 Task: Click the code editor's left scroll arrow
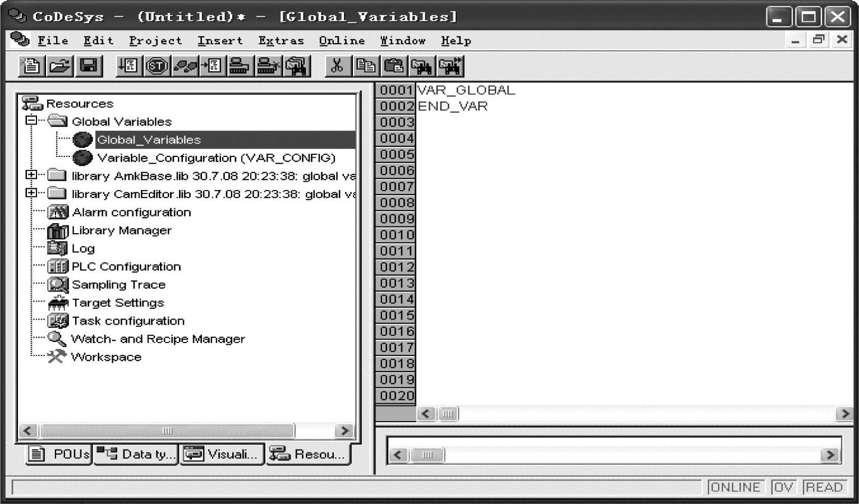426,414
